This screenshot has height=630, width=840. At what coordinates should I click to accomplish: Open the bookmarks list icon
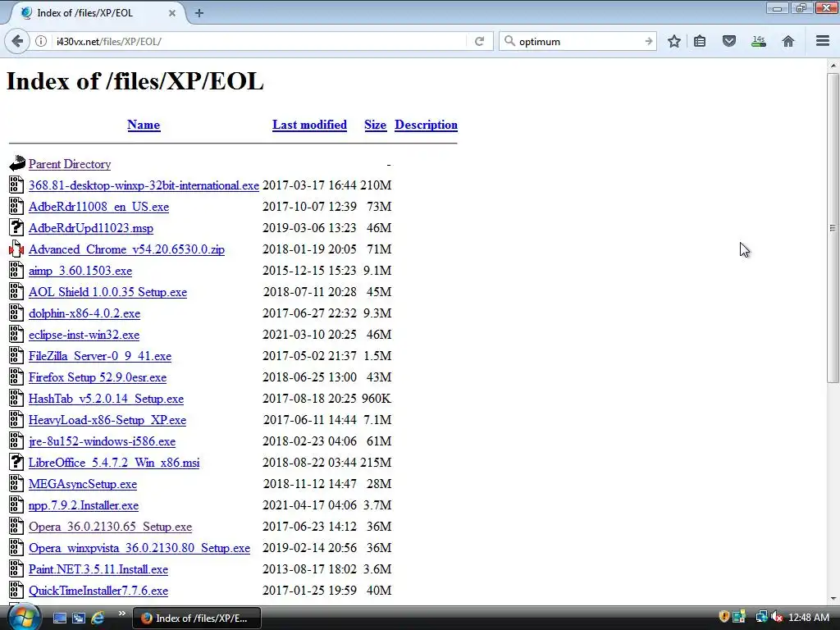point(700,41)
